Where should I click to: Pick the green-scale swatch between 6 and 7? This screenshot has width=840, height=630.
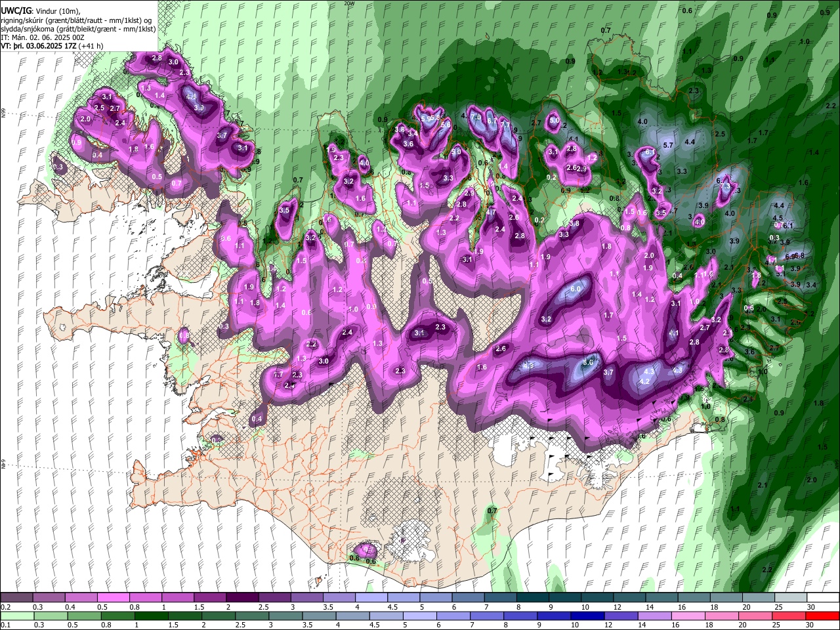coord(453,616)
